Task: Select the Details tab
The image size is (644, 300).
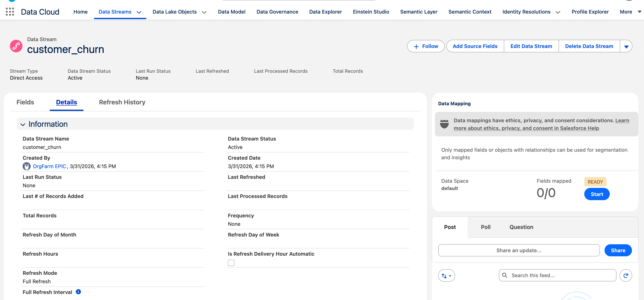Action: click(67, 102)
